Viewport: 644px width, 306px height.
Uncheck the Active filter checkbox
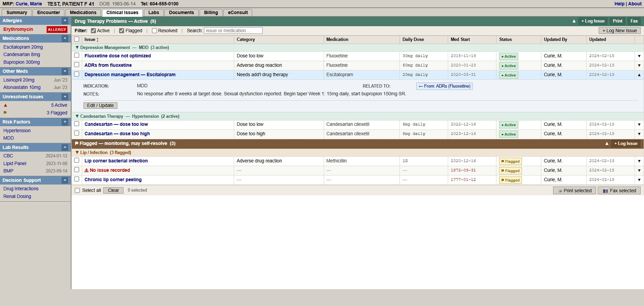(x=94, y=31)
